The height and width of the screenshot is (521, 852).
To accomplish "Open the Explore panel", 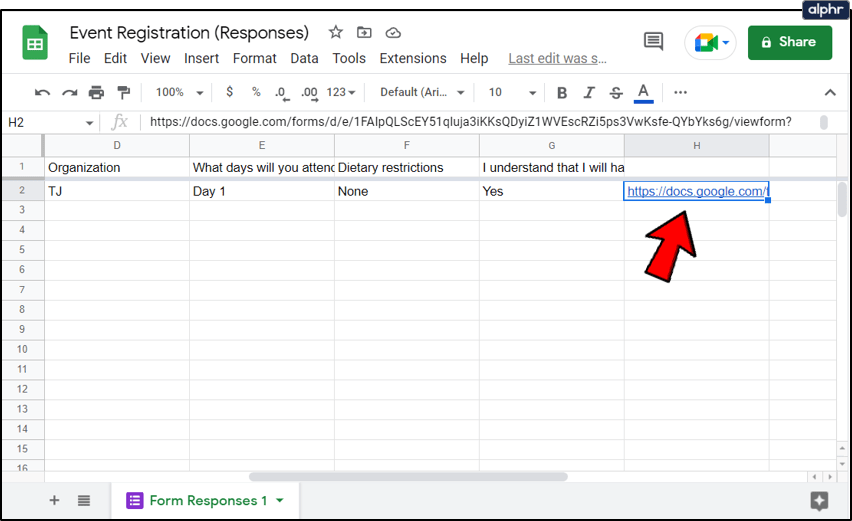I will [x=819, y=500].
